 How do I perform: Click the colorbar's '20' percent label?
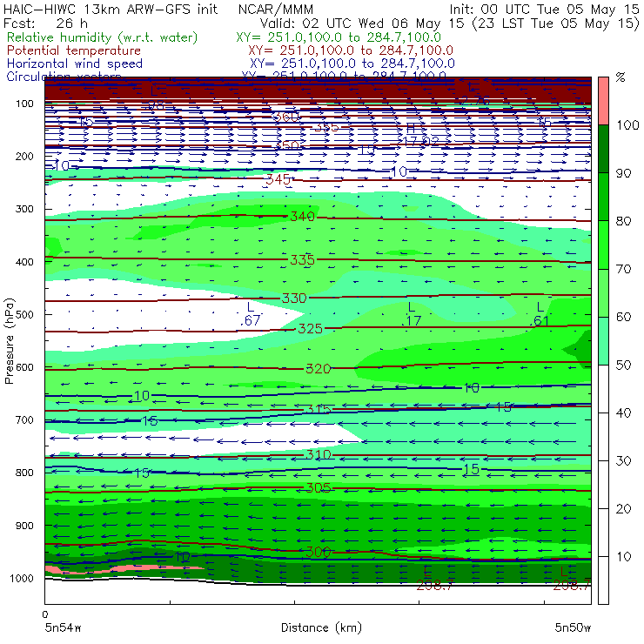pyautogui.click(x=623, y=509)
